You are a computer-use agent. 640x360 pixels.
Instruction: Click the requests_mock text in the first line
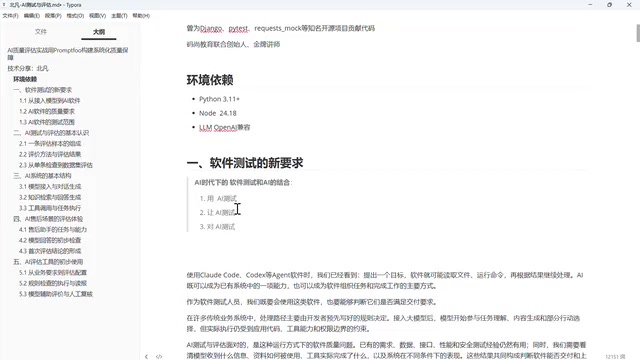pyautogui.click(x=278, y=28)
